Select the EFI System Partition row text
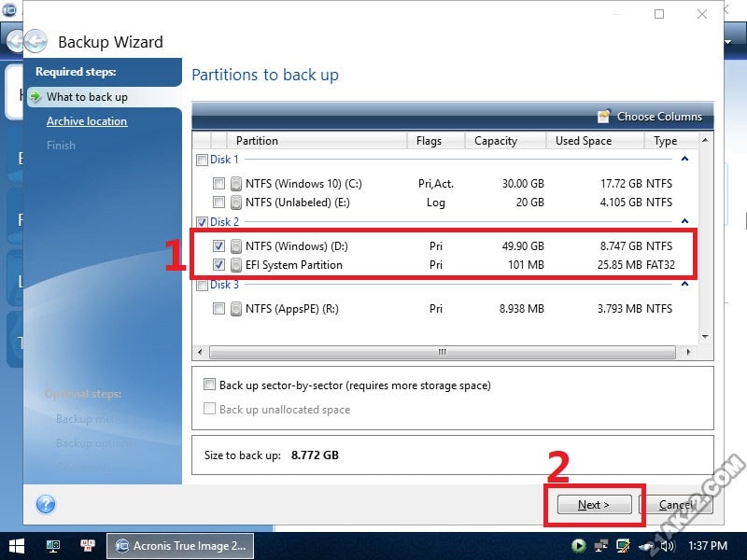The image size is (747, 560). (x=294, y=265)
